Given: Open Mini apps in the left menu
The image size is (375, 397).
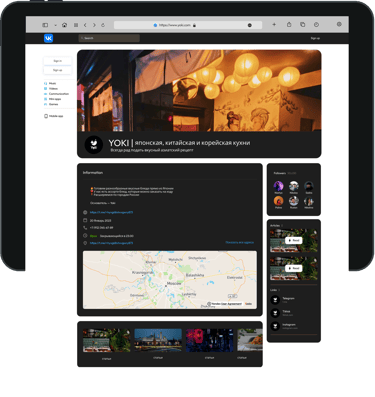Looking at the screenshot, I should [53, 99].
